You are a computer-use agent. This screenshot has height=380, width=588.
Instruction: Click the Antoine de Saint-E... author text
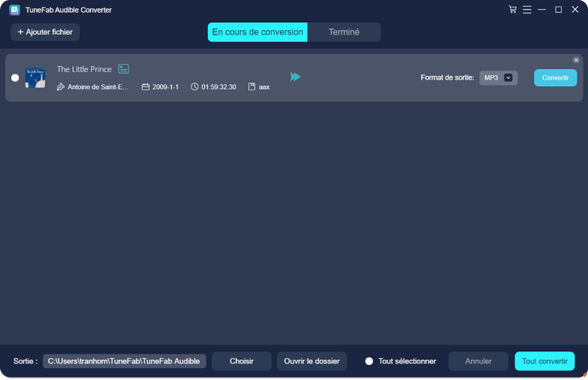pos(98,87)
